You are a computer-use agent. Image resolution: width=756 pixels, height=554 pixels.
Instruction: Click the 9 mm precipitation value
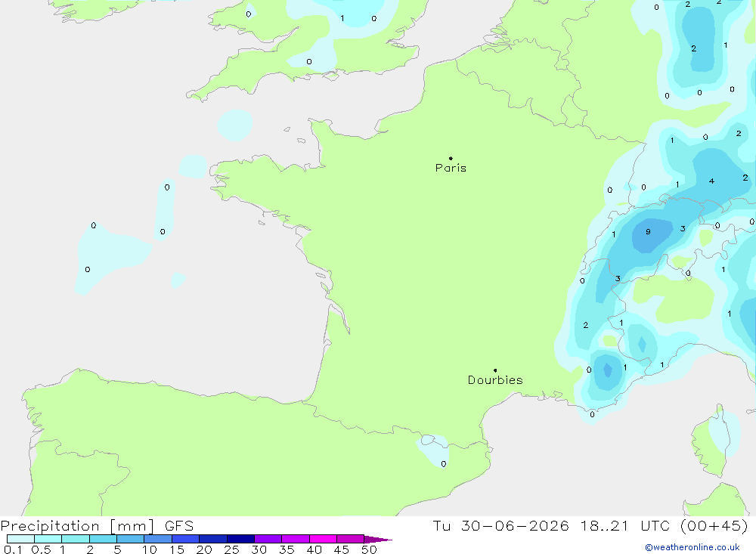[648, 232]
